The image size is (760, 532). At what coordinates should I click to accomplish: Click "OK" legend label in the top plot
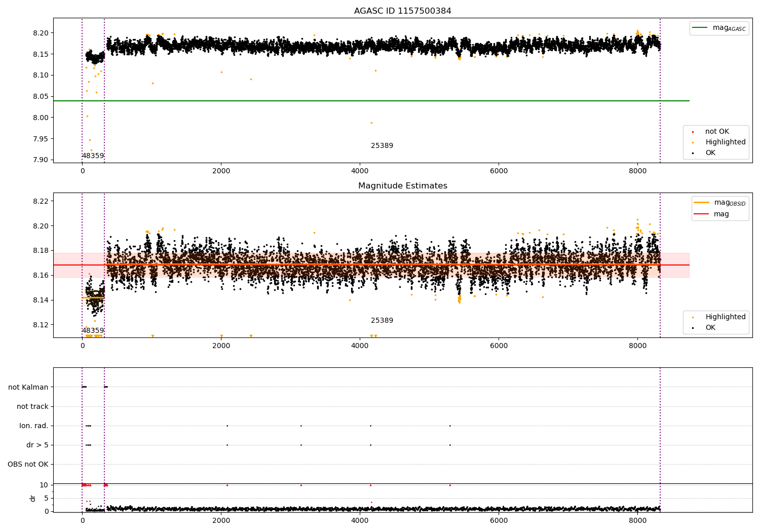(x=710, y=153)
